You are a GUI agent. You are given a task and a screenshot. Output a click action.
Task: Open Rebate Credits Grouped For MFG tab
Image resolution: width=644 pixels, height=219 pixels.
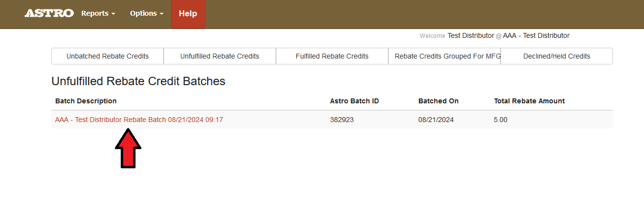(x=444, y=56)
